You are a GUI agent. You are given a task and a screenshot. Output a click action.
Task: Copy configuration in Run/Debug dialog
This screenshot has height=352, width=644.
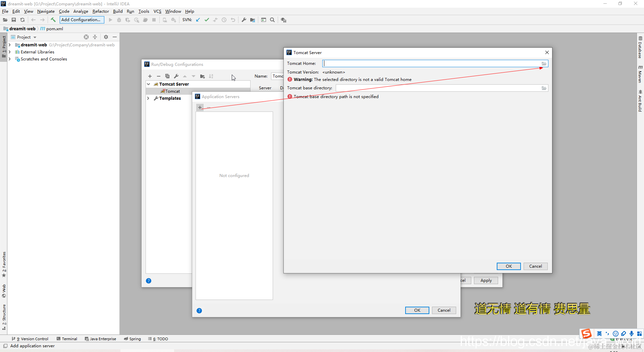(x=167, y=76)
